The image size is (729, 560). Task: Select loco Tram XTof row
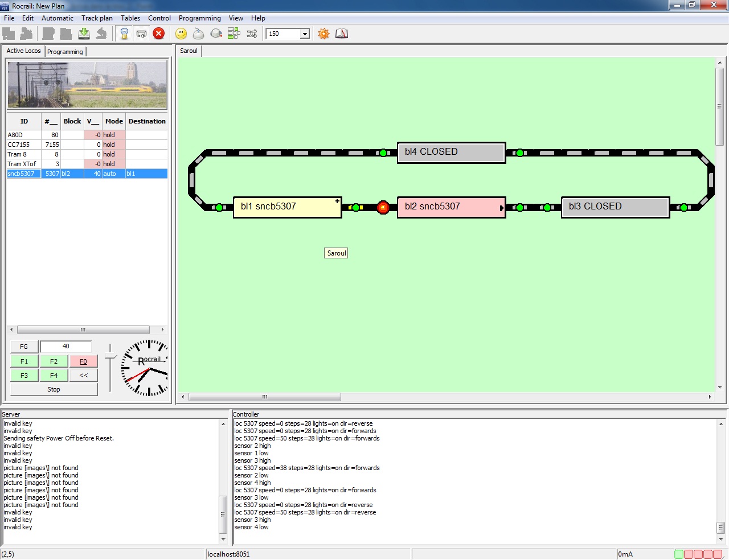(87, 164)
